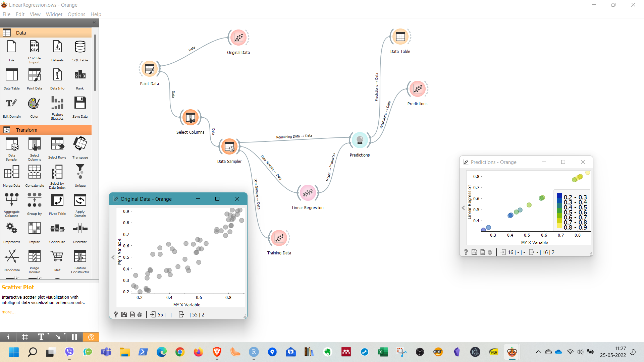Select the Data Info widget
The height and width of the screenshot is (362, 644).
(x=57, y=79)
